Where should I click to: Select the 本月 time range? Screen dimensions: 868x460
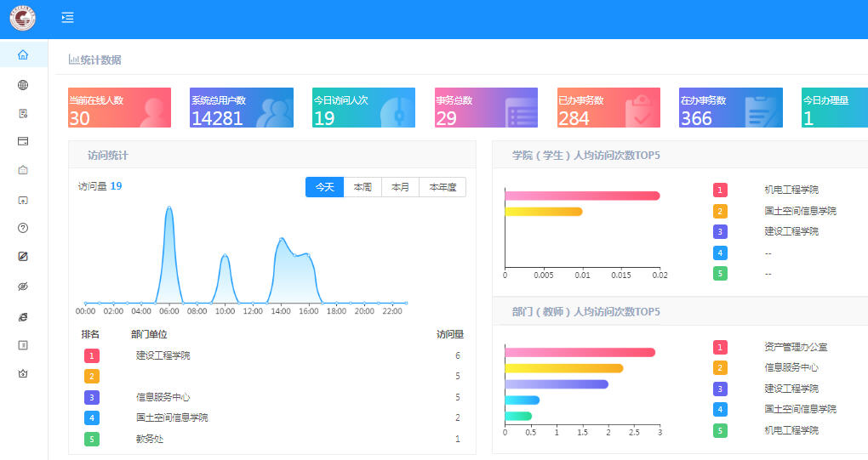400,187
